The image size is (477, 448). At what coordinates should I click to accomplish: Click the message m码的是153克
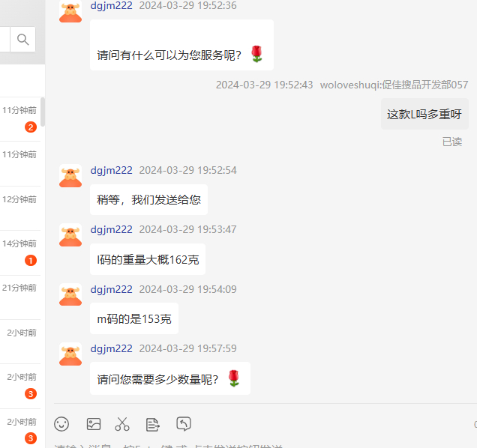pyautogui.click(x=134, y=318)
